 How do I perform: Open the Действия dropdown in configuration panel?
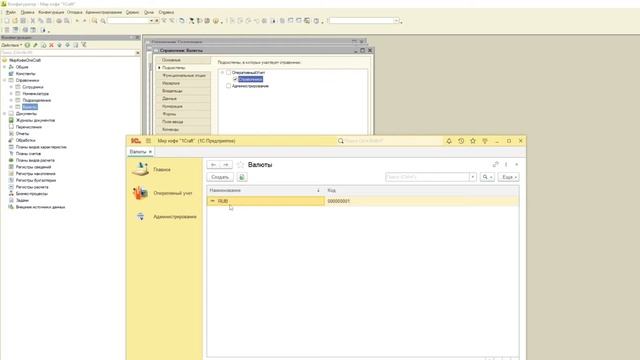(x=11, y=45)
